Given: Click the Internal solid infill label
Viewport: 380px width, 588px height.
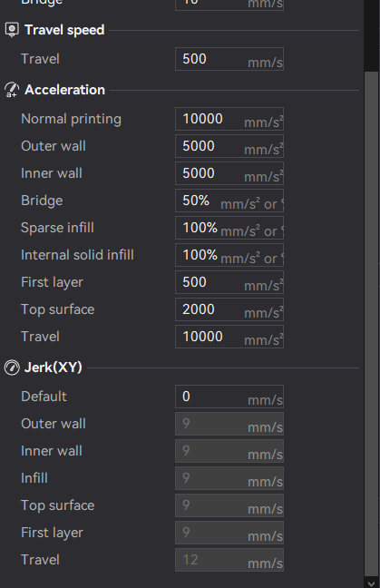Looking at the screenshot, I should [x=77, y=255].
